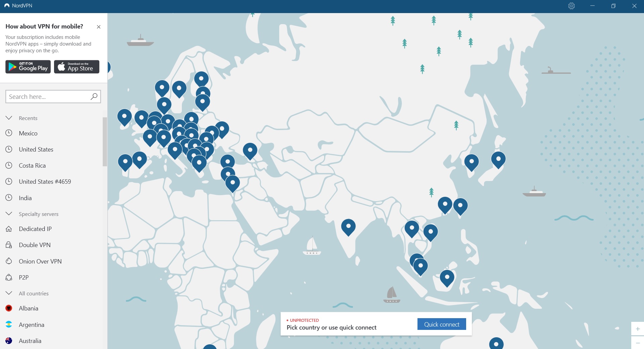Screen dimensions: 644x349
Task: Click the map zoom-in control
Action: (637, 329)
